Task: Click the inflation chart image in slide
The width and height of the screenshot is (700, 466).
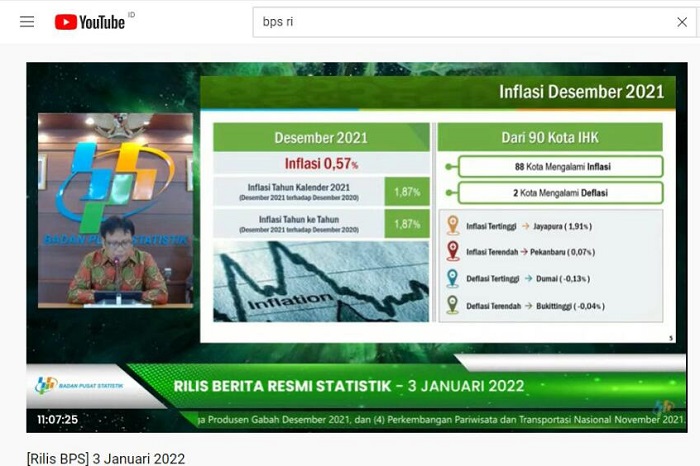Action: tap(321, 281)
